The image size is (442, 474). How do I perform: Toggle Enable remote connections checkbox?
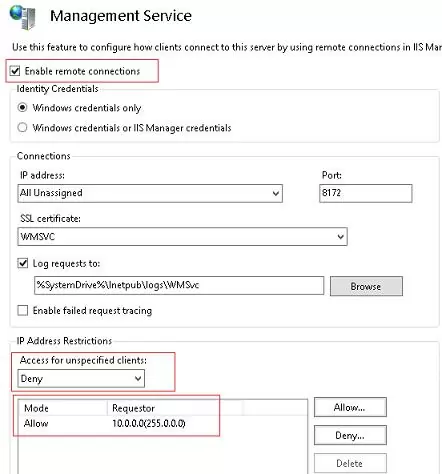tap(15, 71)
